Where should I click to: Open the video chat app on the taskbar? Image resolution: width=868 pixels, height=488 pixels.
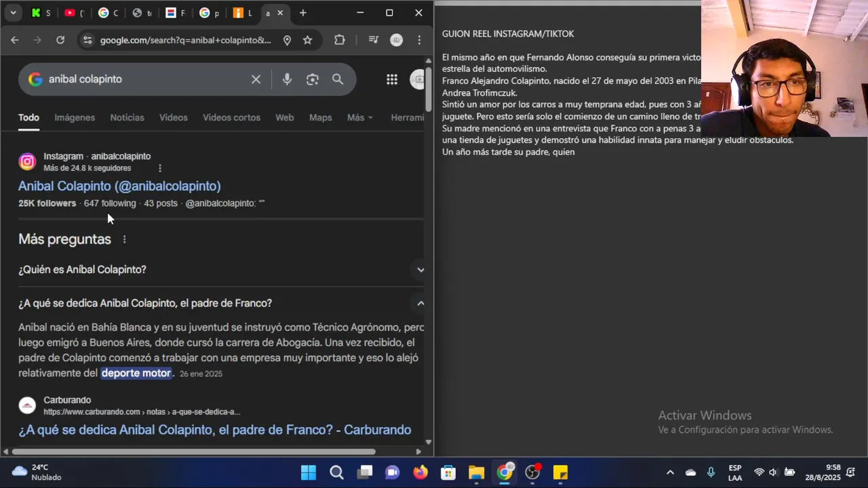pyautogui.click(x=393, y=472)
